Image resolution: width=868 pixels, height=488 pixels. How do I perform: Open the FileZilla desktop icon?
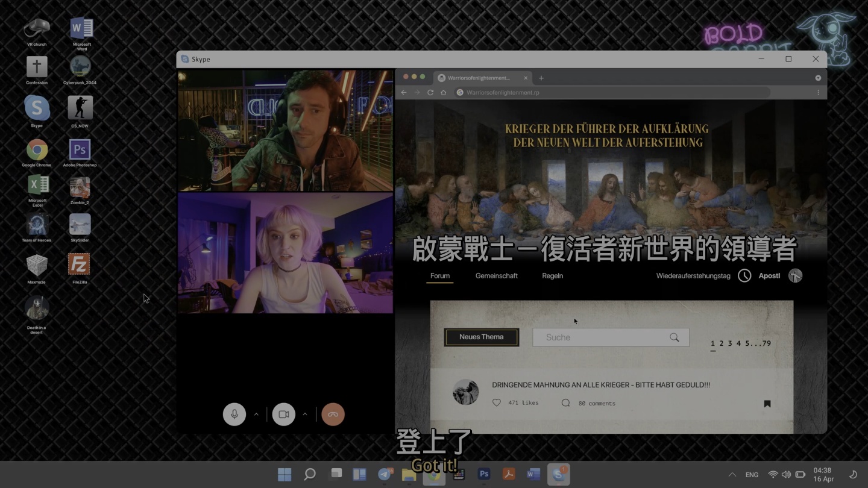[x=80, y=269]
